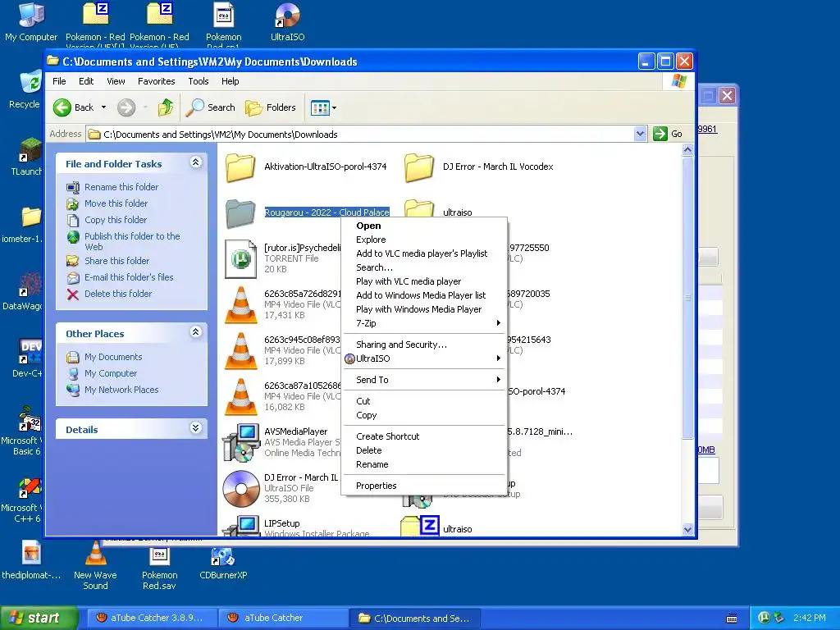
Task: Click Rename this folder link
Action: tap(121, 187)
